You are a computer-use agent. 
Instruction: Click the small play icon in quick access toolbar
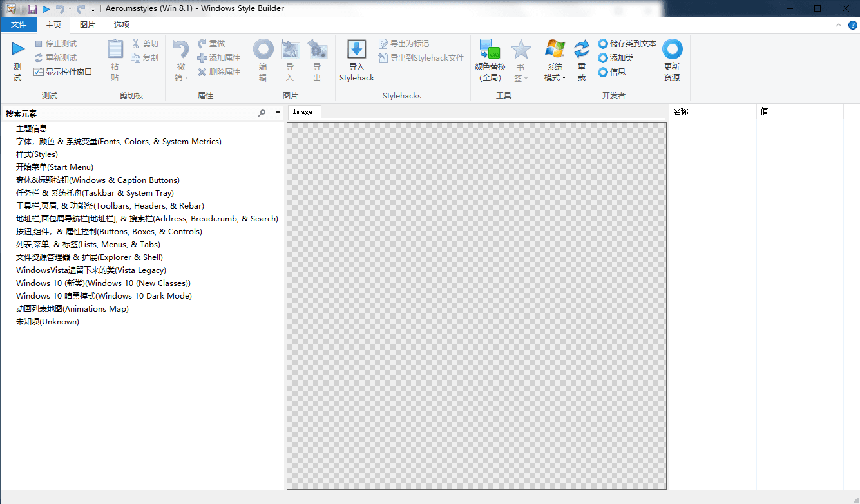(46, 9)
